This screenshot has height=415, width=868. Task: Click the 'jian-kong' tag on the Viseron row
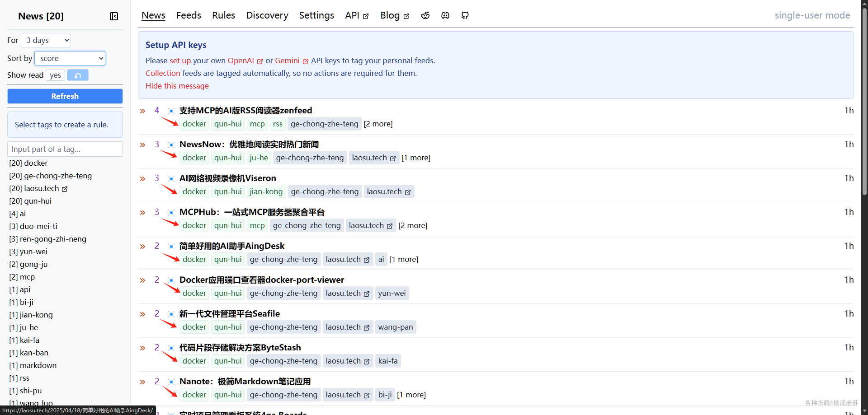click(266, 191)
